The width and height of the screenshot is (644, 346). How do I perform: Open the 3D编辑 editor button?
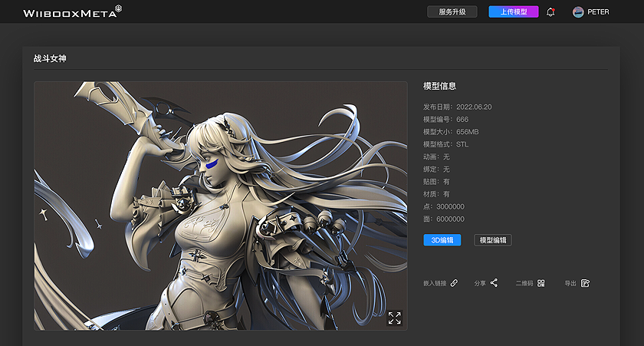442,240
